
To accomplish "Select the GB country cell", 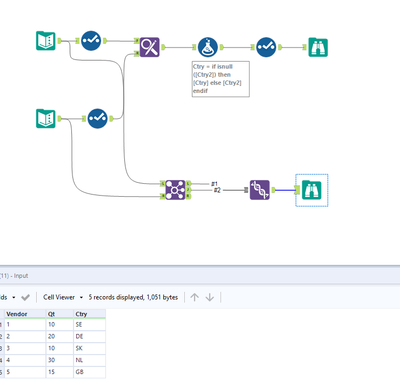I will (89, 372).
